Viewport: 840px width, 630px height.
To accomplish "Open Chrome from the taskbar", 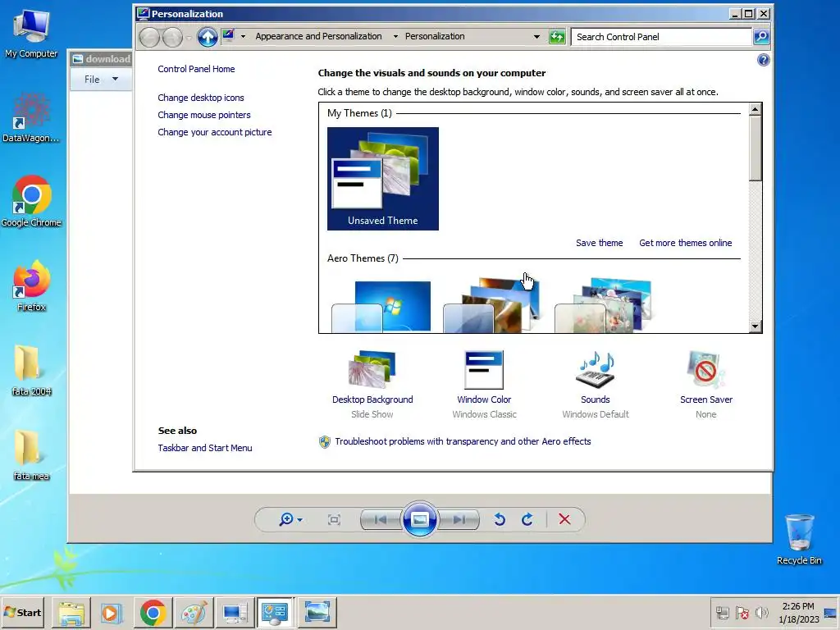I will pos(153,613).
